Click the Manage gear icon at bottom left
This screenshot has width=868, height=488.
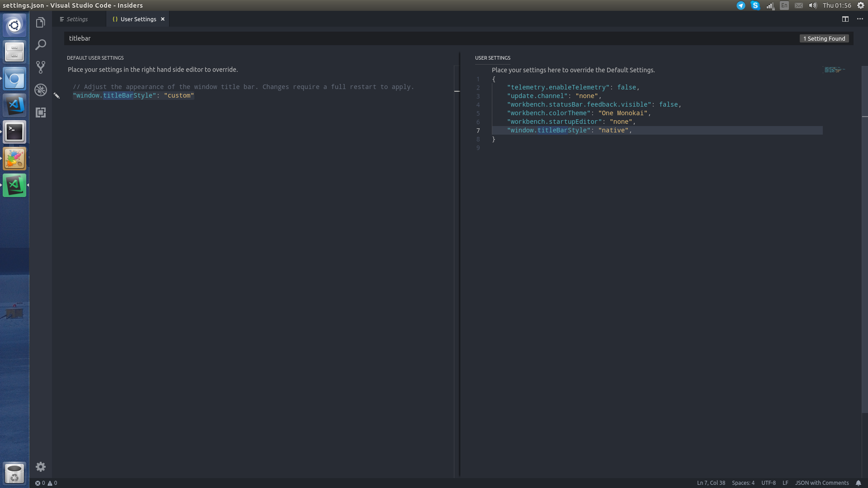click(x=41, y=466)
